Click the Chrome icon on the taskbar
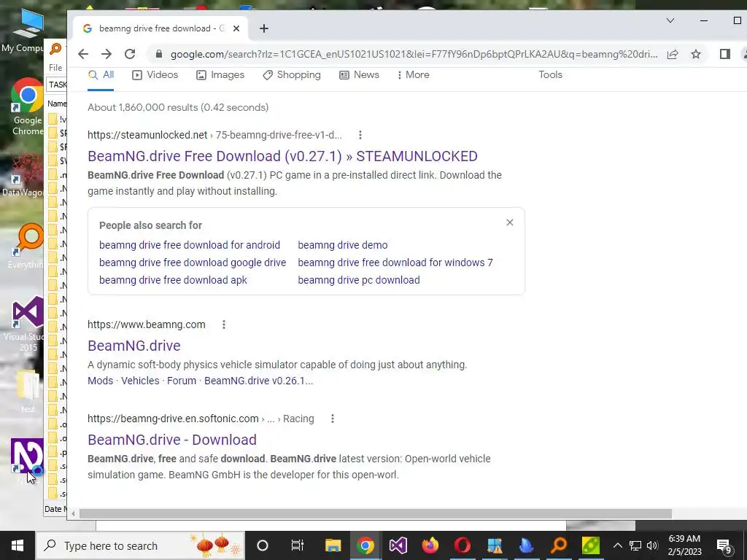 [x=365, y=545]
